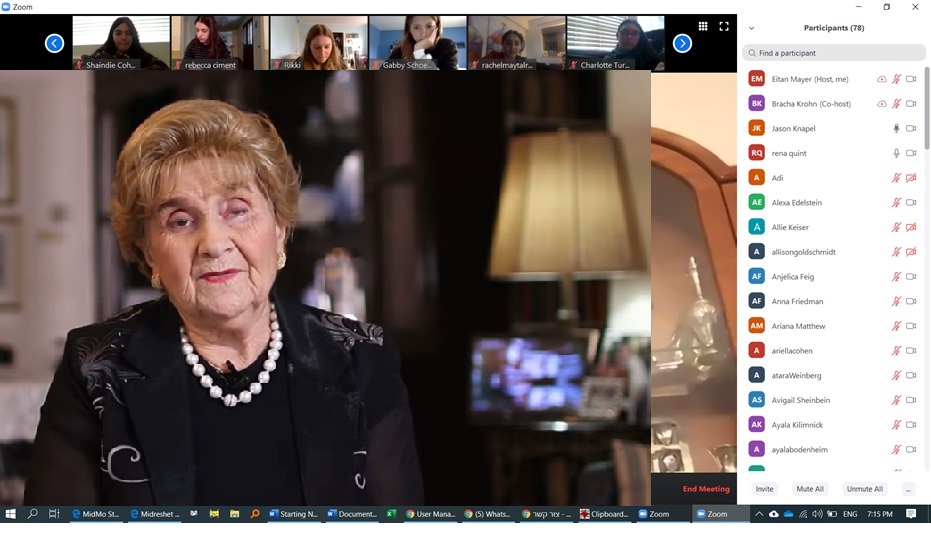The height and width of the screenshot is (550, 931).
Task: Click rena quint's camera icon
Action: point(911,153)
